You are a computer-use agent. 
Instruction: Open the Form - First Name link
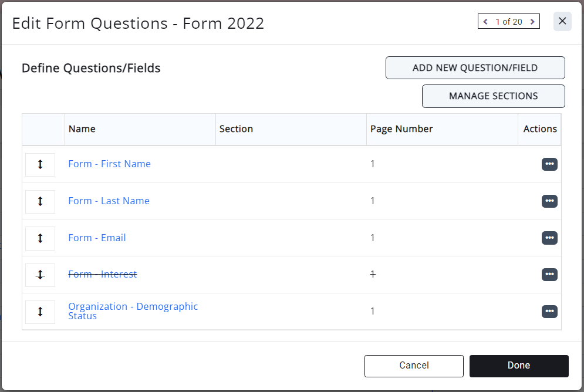pos(109,164)
